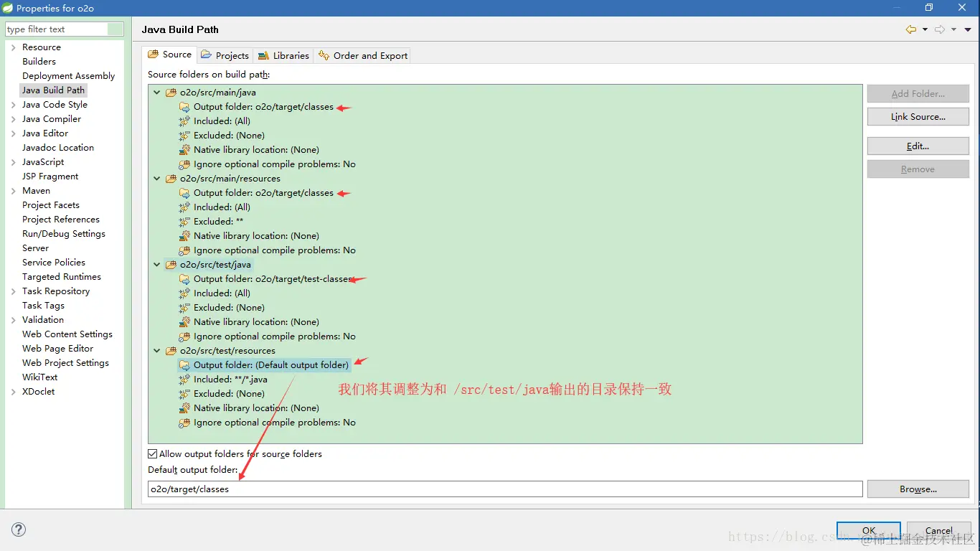This screenshot has height=551, width=980.
Task: Confirm the dialog with OK
Action: coord(869,531)
